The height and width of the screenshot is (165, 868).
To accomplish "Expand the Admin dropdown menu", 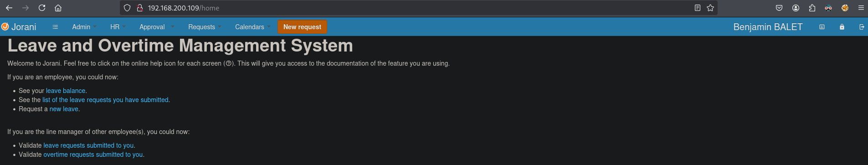I will [84, 27].
